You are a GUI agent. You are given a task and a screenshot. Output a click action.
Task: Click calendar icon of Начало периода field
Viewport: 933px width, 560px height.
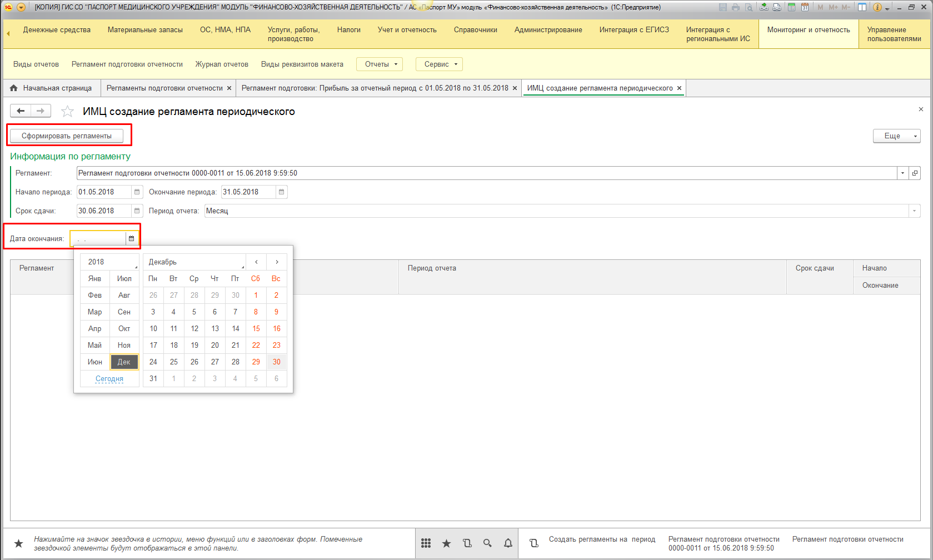(137, 192)
